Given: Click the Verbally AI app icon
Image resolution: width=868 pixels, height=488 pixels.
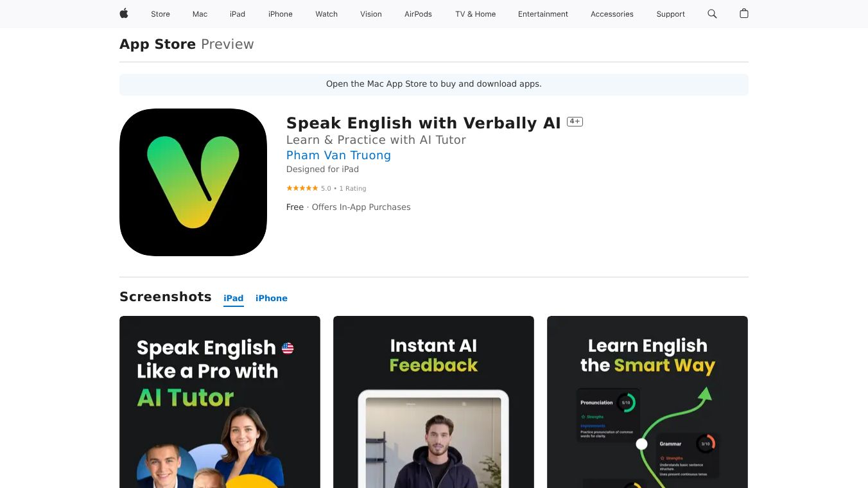Looking at the screenshot, I should pos(193,182).
